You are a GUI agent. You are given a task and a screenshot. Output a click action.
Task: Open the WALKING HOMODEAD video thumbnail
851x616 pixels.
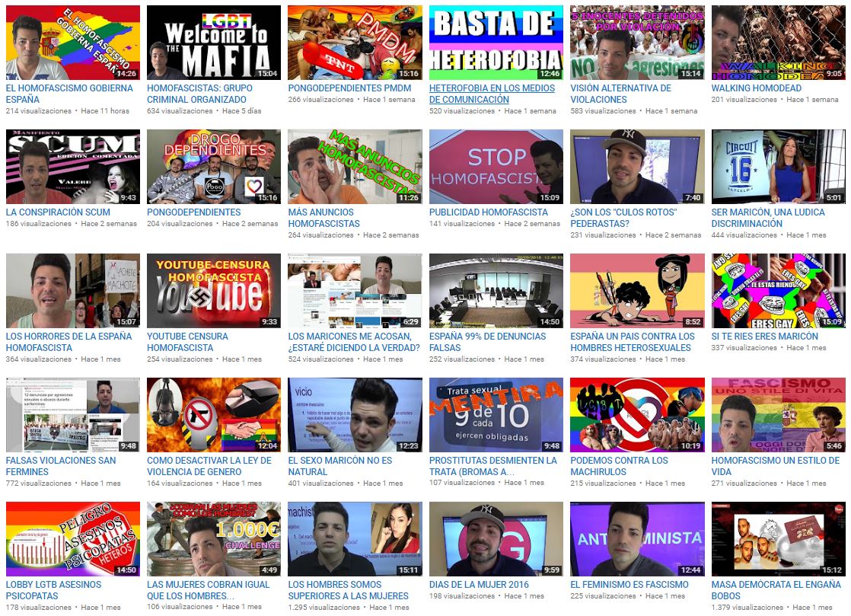click(x=778, y=43)
